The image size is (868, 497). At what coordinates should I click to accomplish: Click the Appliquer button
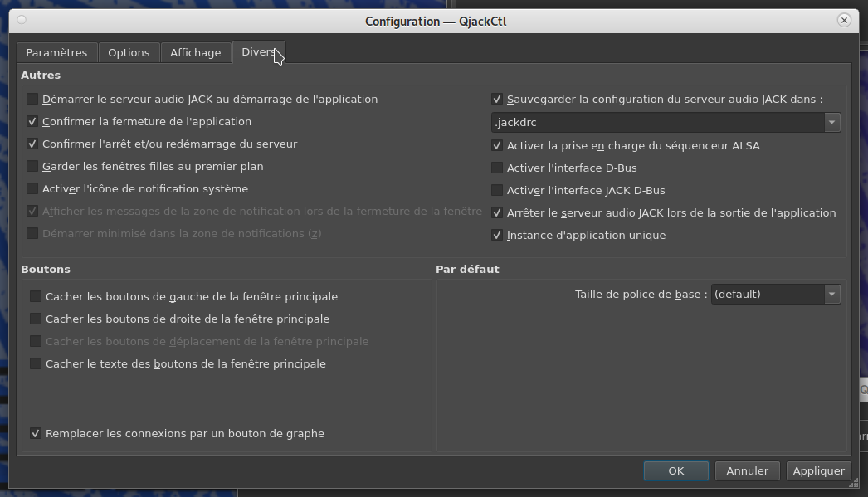(819, 471)
